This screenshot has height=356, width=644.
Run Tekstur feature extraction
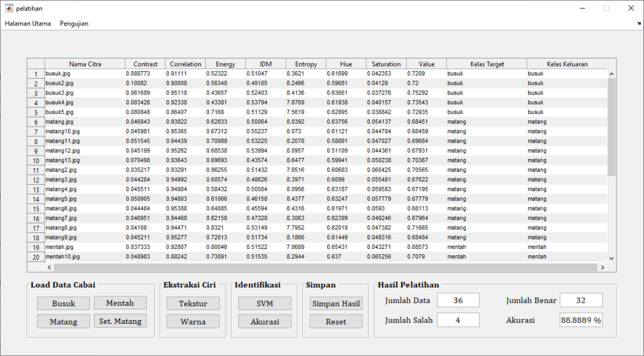(193, 303)
